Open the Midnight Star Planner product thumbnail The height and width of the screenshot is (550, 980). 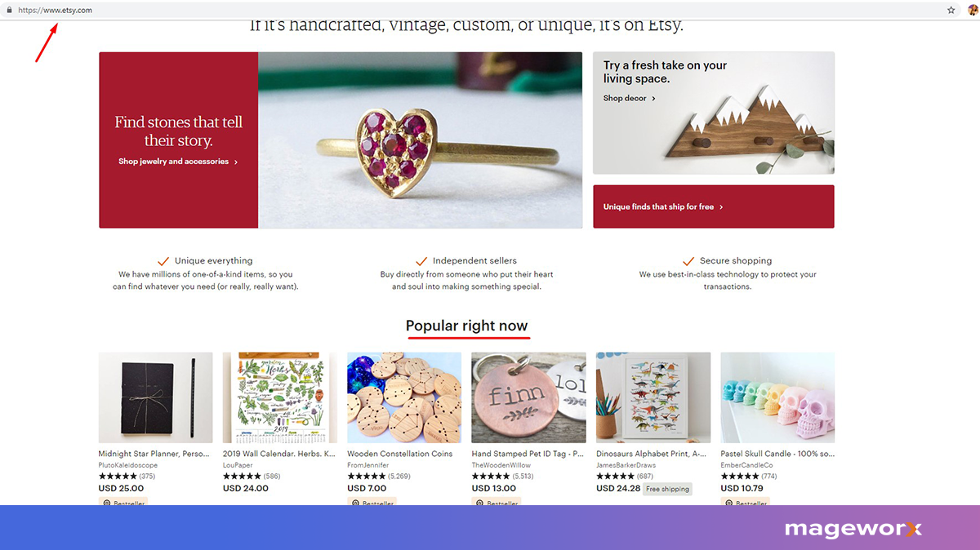tap(156, 397)
